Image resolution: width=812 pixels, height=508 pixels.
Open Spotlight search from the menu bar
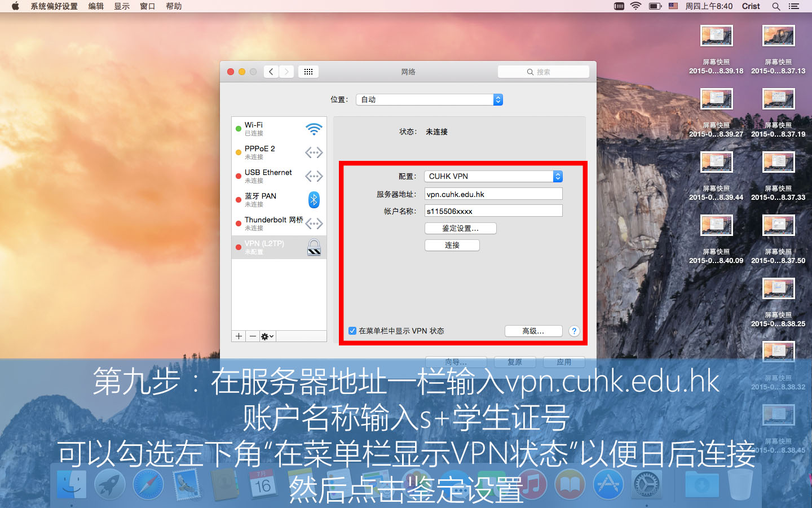(776, 6)
